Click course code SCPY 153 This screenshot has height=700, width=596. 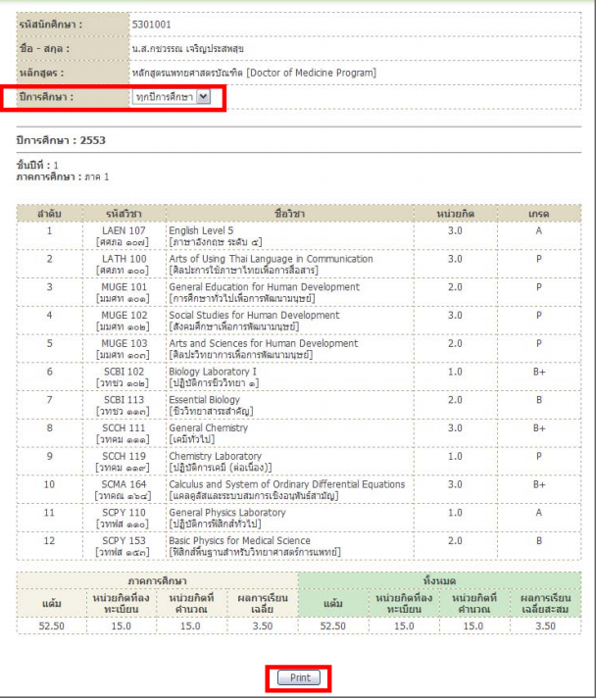(124, 540)
